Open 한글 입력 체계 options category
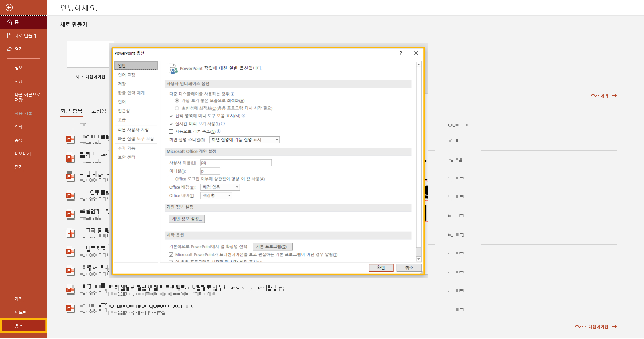 136,93
